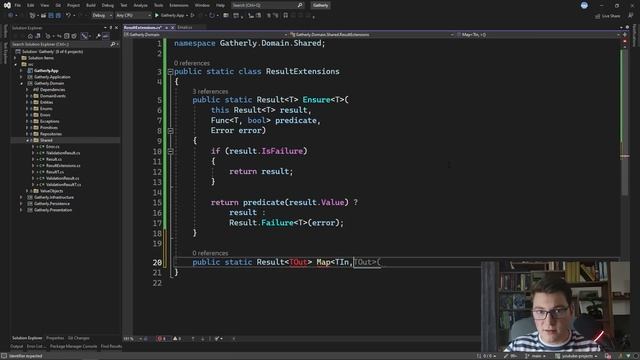Image resolution: width=640 pixels, height=360 pixels.
Task: Open the Edit menu
Action: click(31, 5)
